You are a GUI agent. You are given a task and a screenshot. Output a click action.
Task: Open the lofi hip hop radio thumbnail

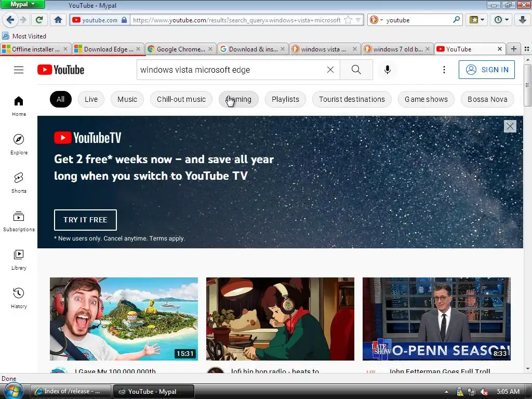[x=280, y=319]
